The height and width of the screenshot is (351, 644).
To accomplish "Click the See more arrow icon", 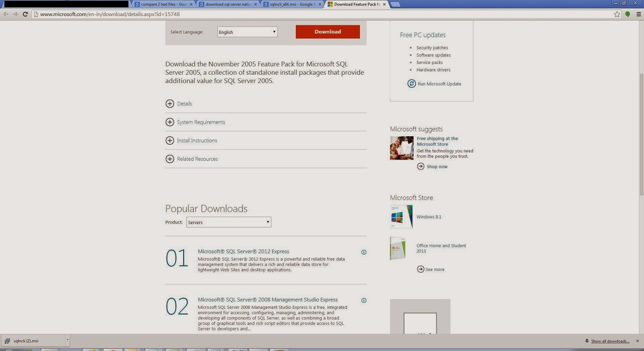I will pos(421,269).
